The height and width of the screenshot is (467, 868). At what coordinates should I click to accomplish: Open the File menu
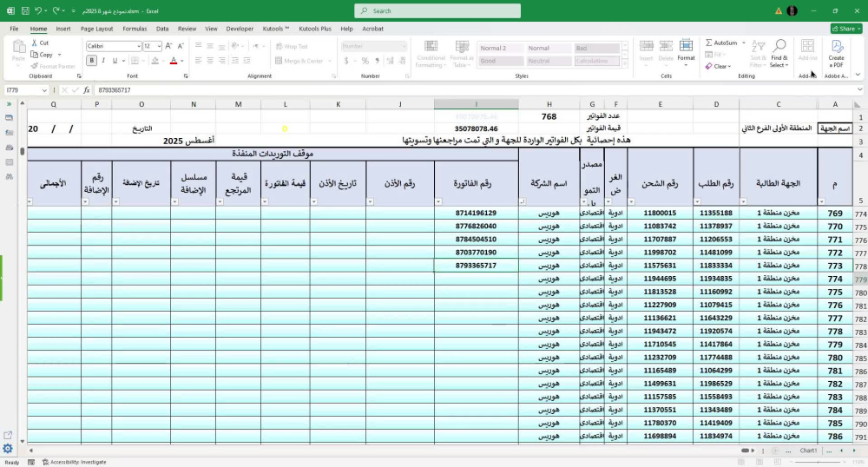coord(14,29)
